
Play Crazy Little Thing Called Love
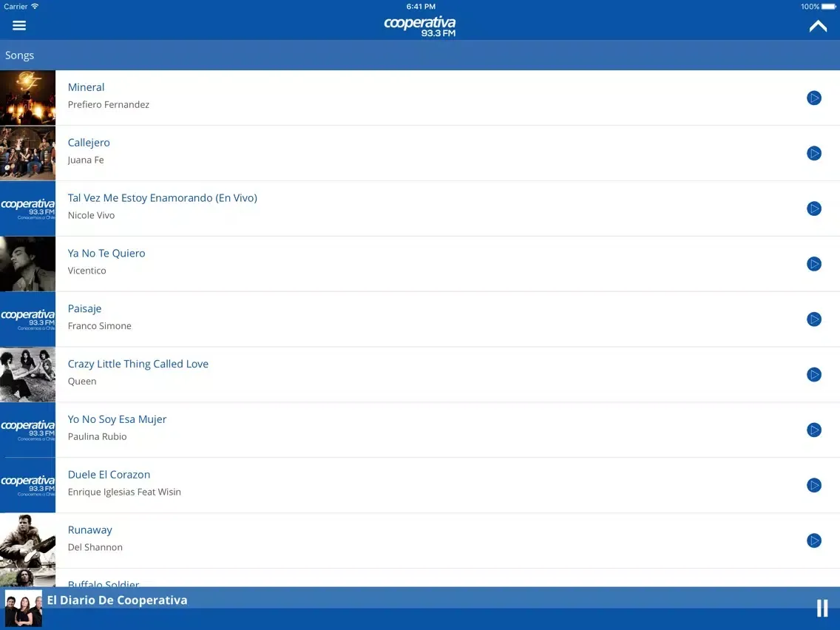(813, 374)
